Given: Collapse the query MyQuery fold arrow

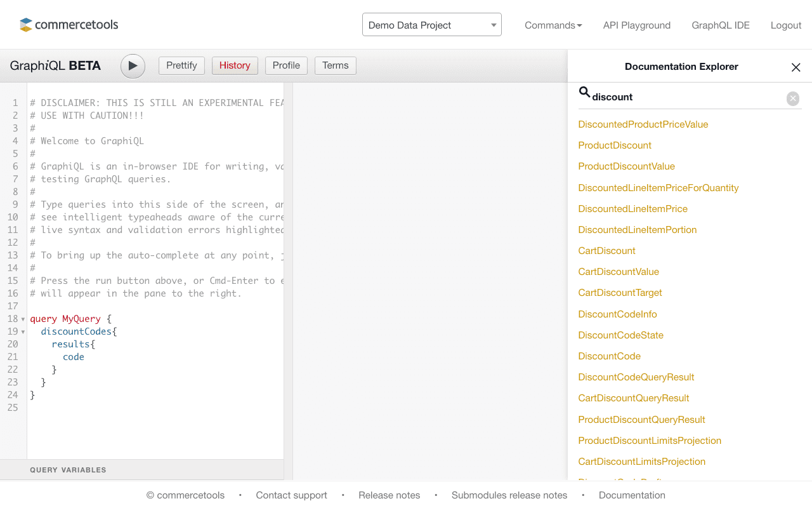Looking at the screenshot, I should [23, 319].
